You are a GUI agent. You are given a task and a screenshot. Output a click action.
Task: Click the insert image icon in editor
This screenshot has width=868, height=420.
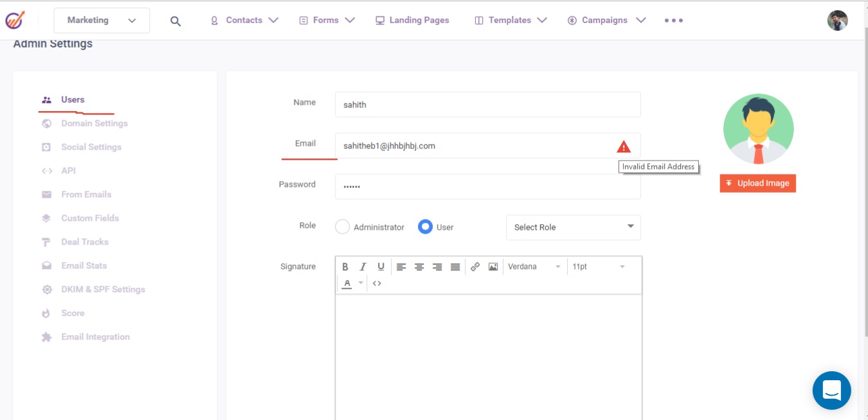[493, 267]
